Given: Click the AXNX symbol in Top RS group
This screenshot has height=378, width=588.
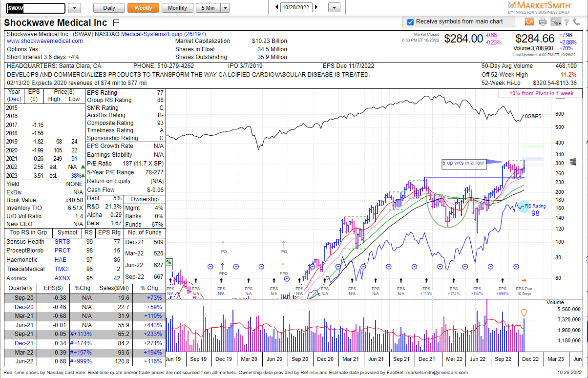Looking at the screenshot, I should (63, 278).
